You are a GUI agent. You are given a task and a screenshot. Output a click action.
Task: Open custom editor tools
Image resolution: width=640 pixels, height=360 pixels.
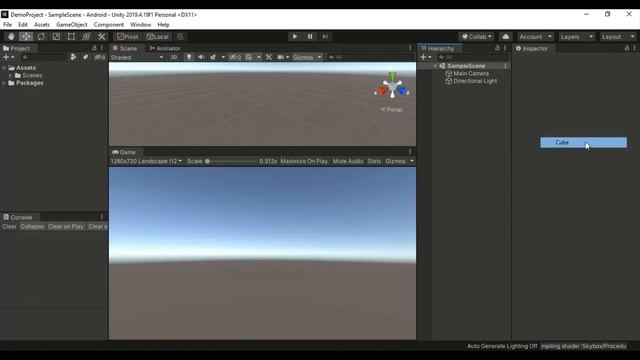[x=102, y=37]
